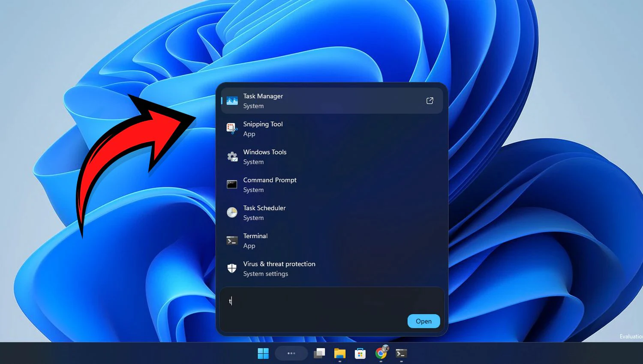Click the Windows Tools gear icon
This screenshot has height=364, width=643.
232,157
